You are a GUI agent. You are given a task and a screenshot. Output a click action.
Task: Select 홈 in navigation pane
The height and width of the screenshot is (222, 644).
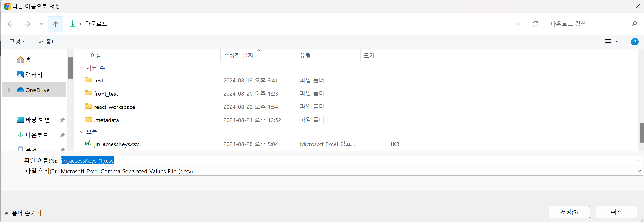pos(24,60)
